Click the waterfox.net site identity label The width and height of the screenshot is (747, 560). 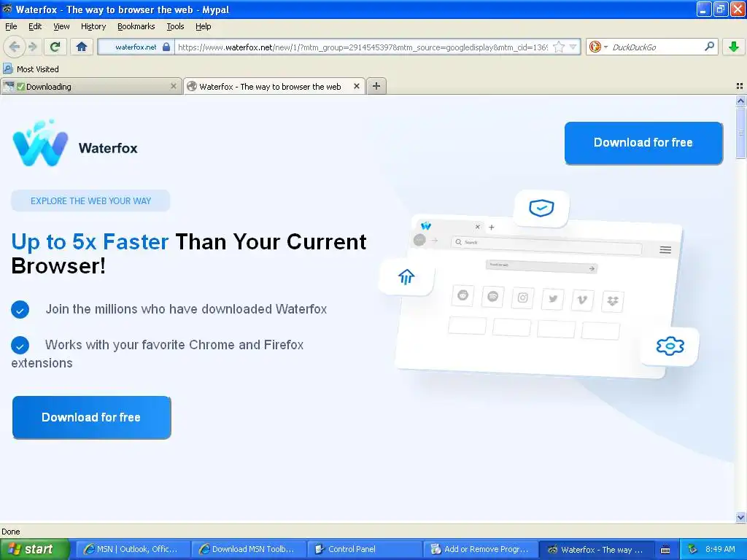[136, 47]
